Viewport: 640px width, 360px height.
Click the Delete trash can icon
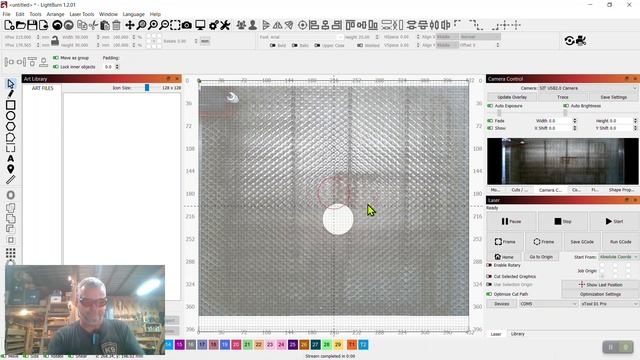(116, 25)
